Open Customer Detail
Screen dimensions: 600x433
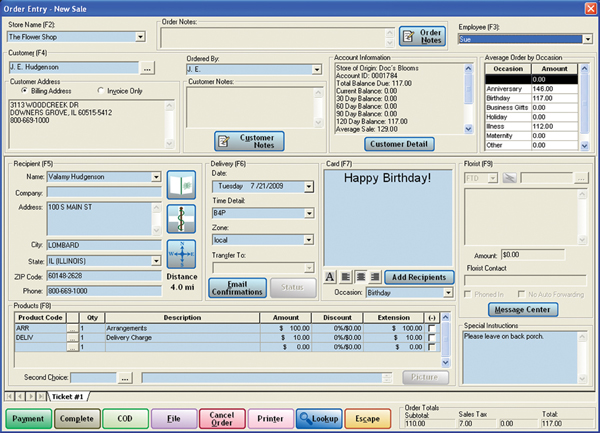click(x=399, y=144)
